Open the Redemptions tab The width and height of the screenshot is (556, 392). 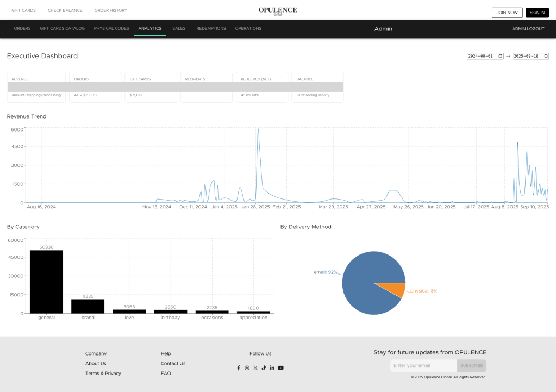pos(211,29)
